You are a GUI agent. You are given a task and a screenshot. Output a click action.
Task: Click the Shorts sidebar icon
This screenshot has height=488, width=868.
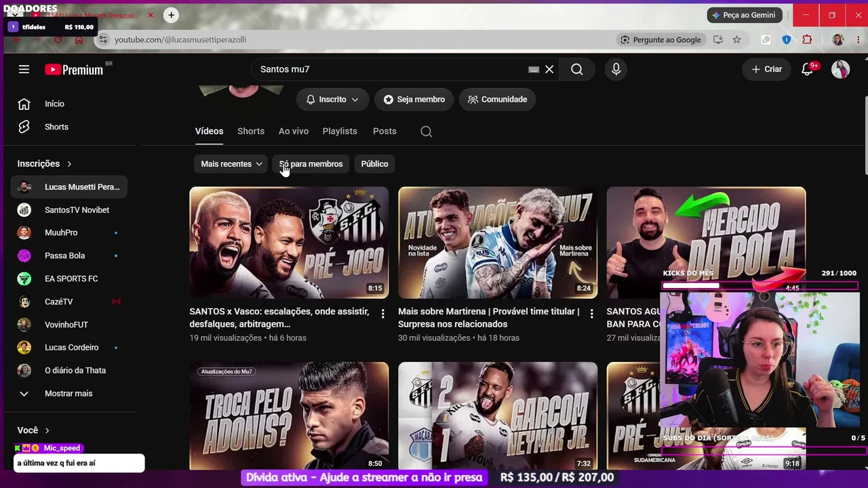[24, 127]
